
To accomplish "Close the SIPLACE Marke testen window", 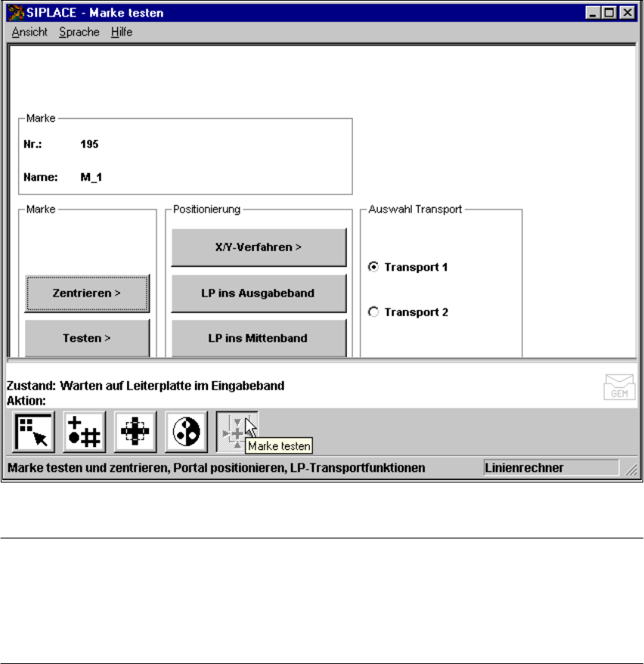I will click(627, 13).
